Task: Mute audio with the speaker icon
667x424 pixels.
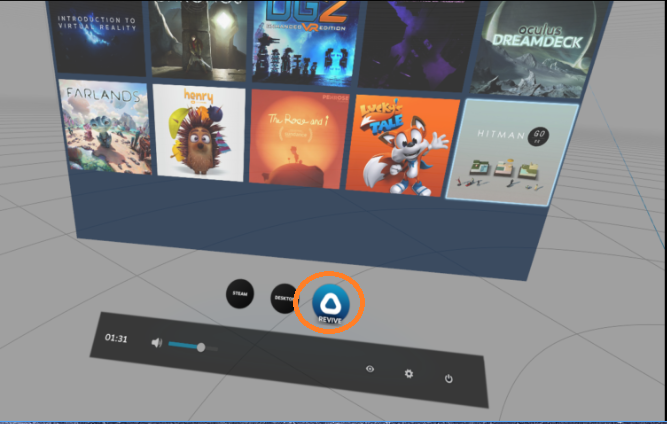Action: pyautogui.click(x=157, y=342)
